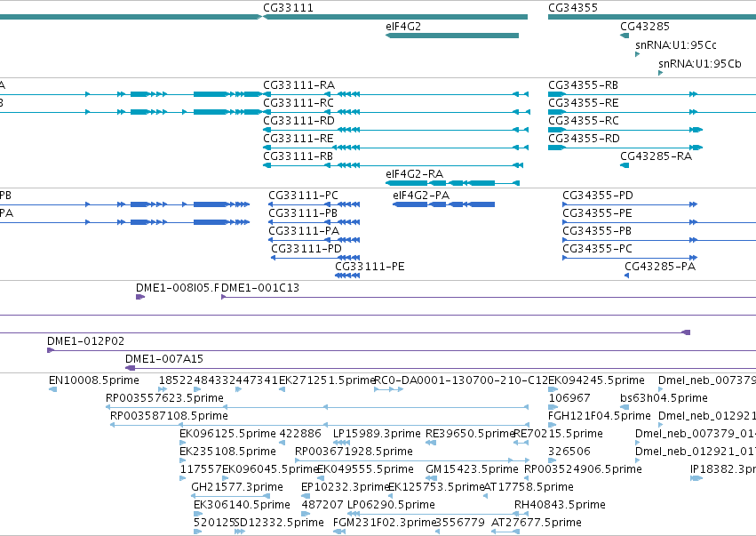Screen dimensions: 756x536
Task: Select transcript CG34355-RB label
Action: click(x=583, y=85)
